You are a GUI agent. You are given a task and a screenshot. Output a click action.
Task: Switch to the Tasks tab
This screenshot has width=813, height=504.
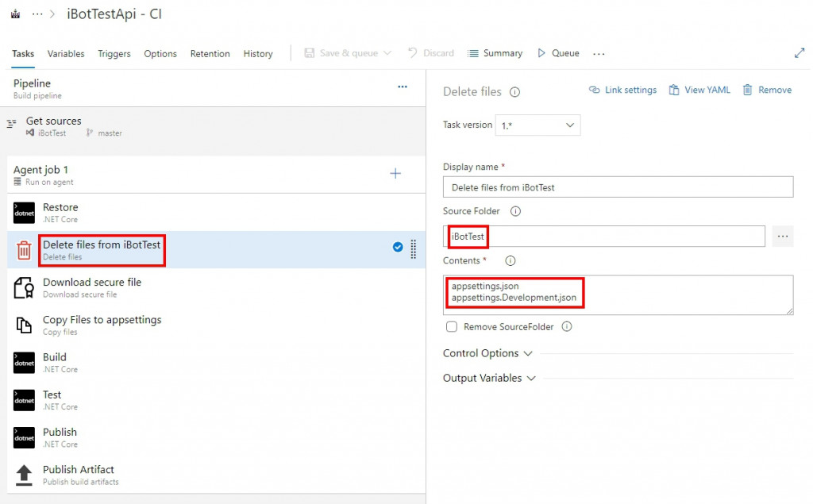click(x=23, y=53)
